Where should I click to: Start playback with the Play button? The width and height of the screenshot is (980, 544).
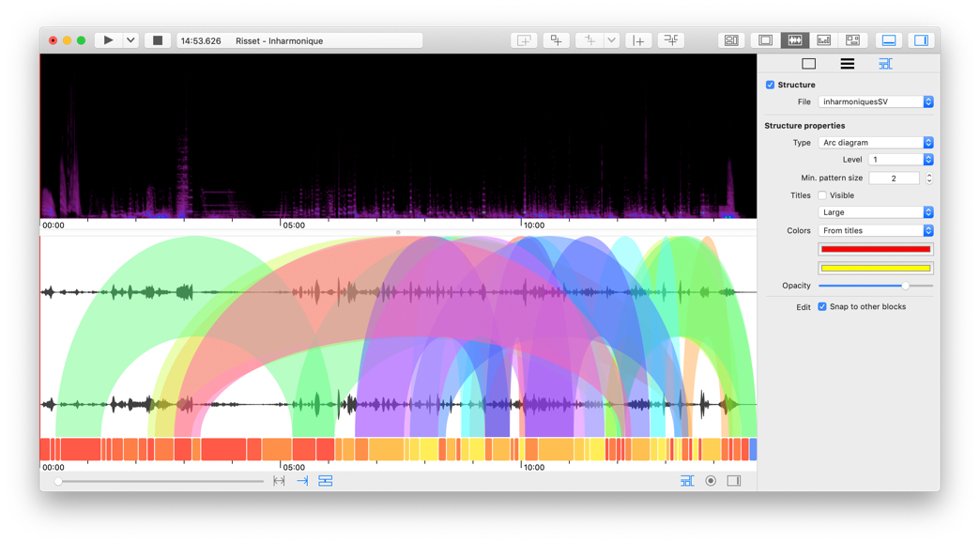click(x=108, y=40)
